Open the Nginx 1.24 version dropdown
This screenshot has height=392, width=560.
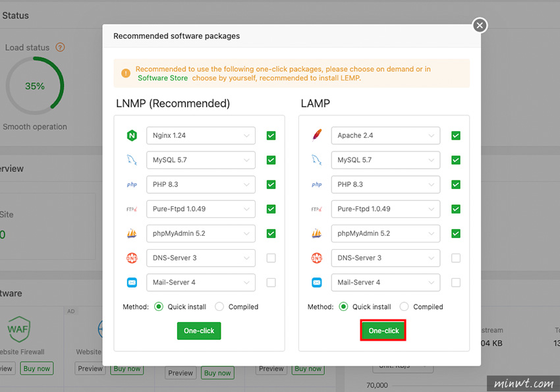201,136
